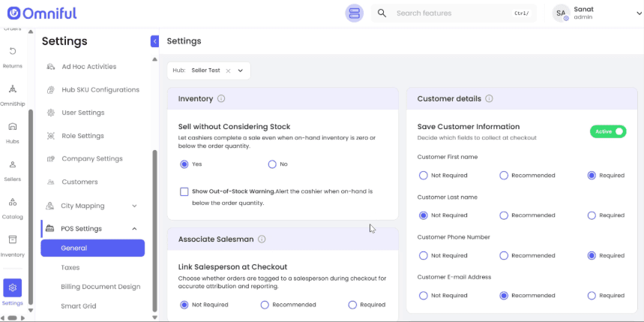Screen dimensions: 644x322
Task: Click the info icon beside Inventory heading
Action: pos(221,99)
